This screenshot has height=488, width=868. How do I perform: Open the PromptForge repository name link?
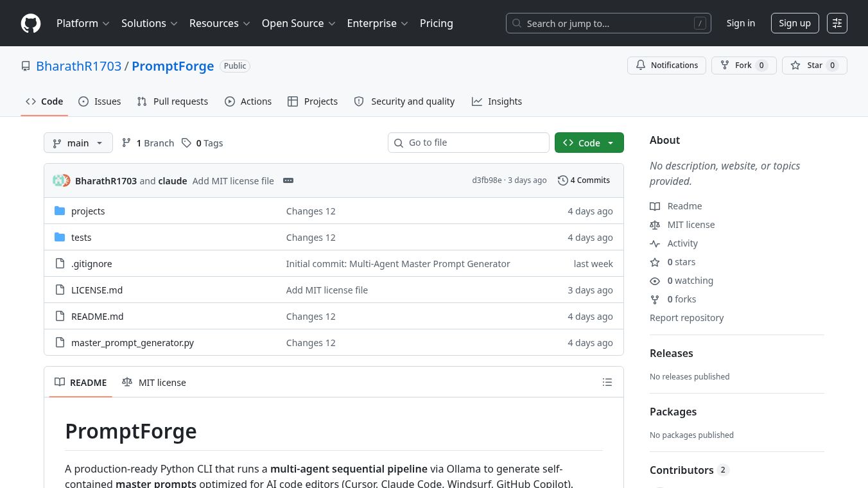pyautogui.click(x=173, y=66)
